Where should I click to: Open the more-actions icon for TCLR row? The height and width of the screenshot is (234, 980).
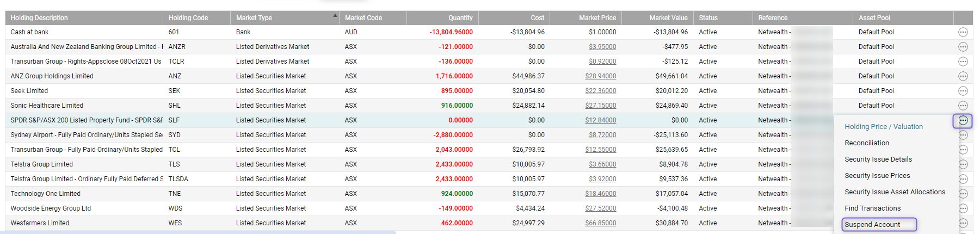tap(963, 61)
